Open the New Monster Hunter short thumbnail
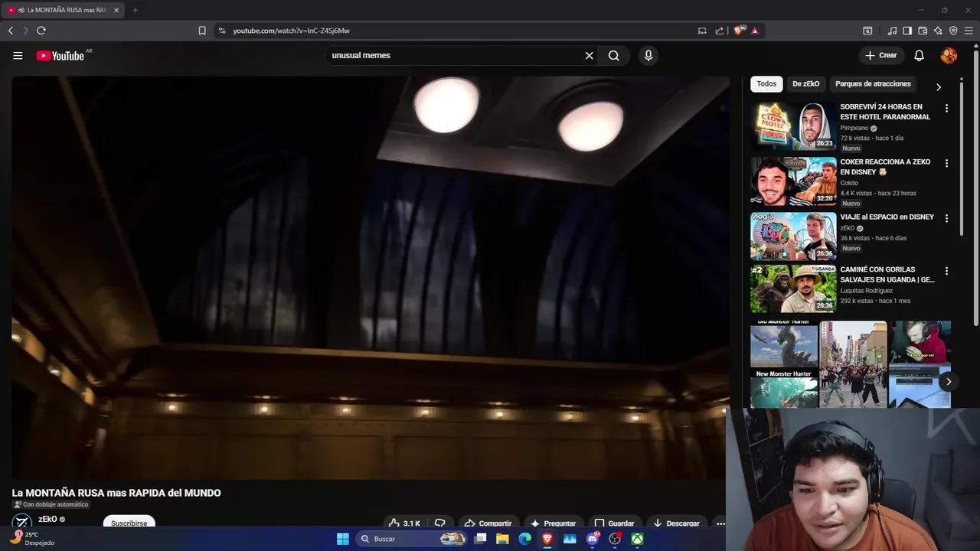Screen dimensions: 980x551 [x=784, y=364]
